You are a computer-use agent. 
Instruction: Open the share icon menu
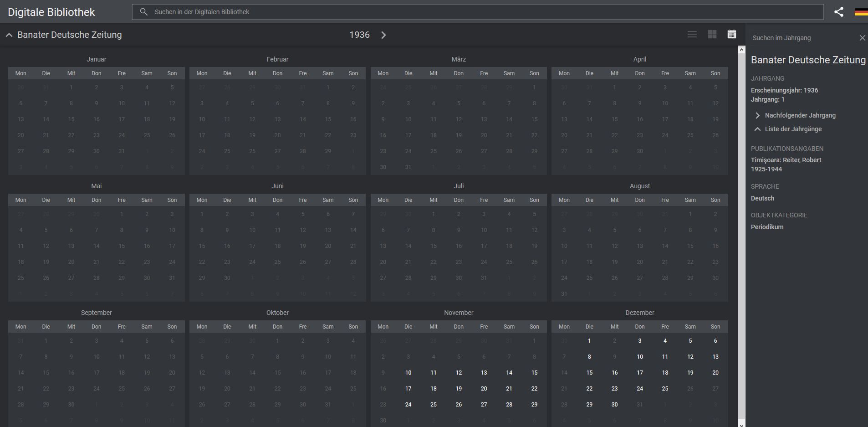(839, 12)
